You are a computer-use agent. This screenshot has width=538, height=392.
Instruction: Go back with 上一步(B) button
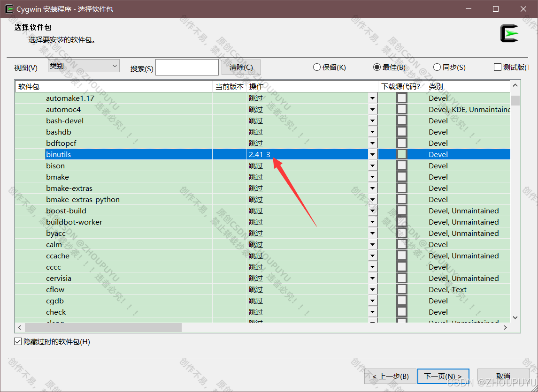[x=391, y=376]
